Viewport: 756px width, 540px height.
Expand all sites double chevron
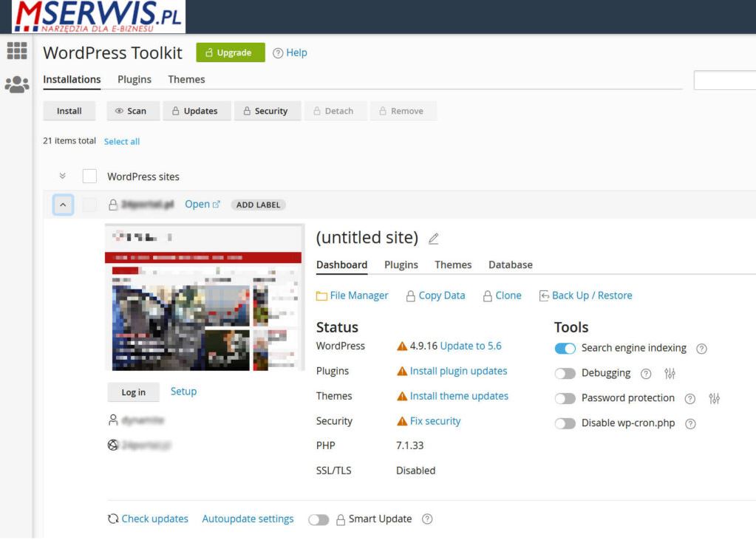pos(63,176)
